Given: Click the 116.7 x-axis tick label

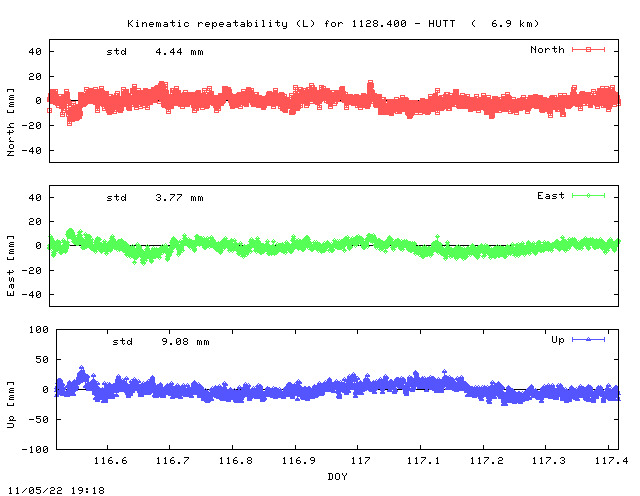Looking at the screenshot, I should tap(173, 461).
